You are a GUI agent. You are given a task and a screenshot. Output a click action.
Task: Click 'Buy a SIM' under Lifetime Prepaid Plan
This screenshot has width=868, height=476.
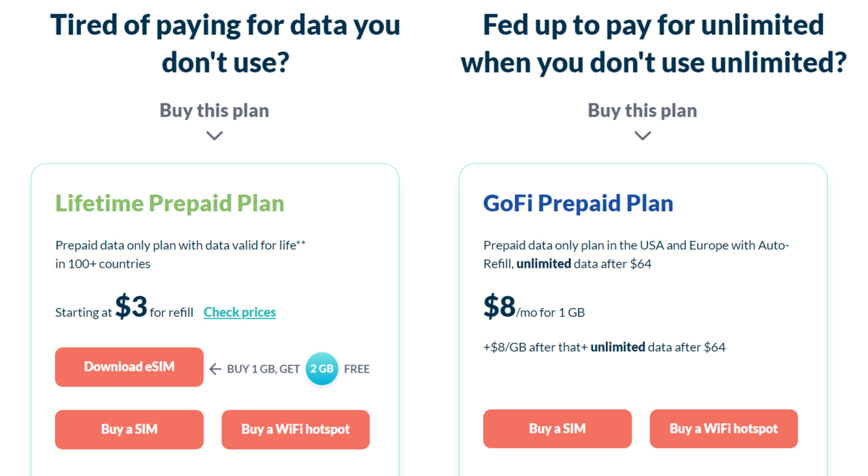tap(129, 429)
